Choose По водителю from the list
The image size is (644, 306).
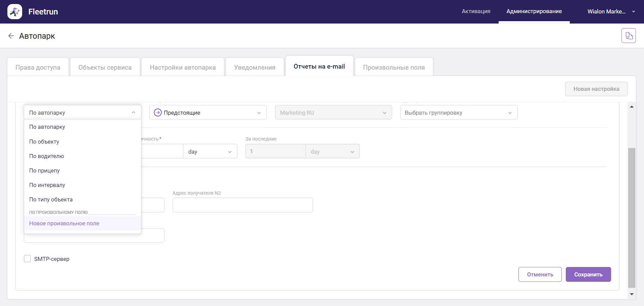point(47,156)
